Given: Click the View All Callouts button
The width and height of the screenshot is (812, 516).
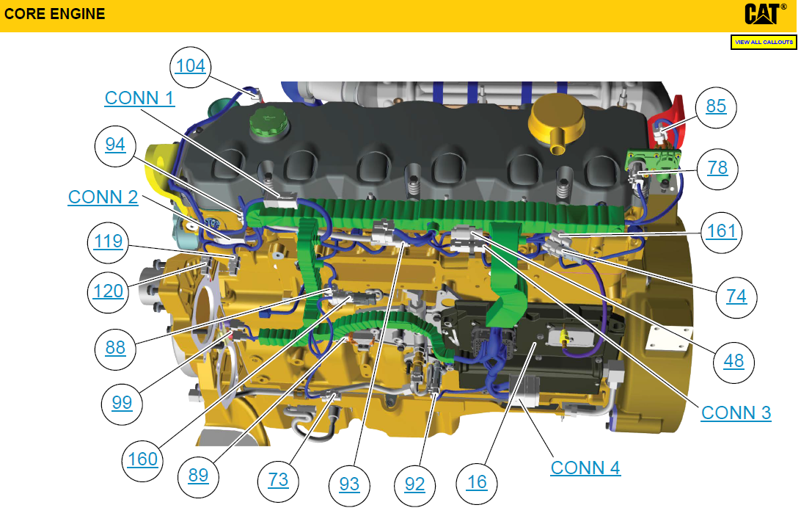Looking at the screenshot, I should click(764, 42).
